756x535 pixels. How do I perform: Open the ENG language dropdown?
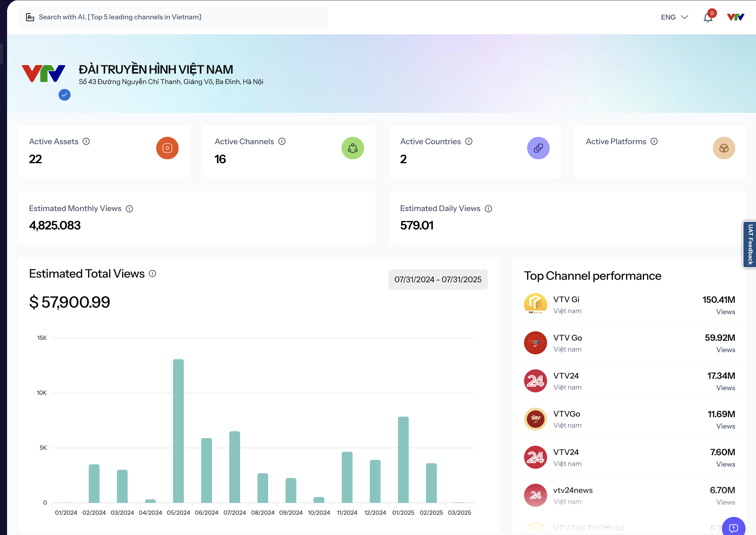(x=674, y=17)
